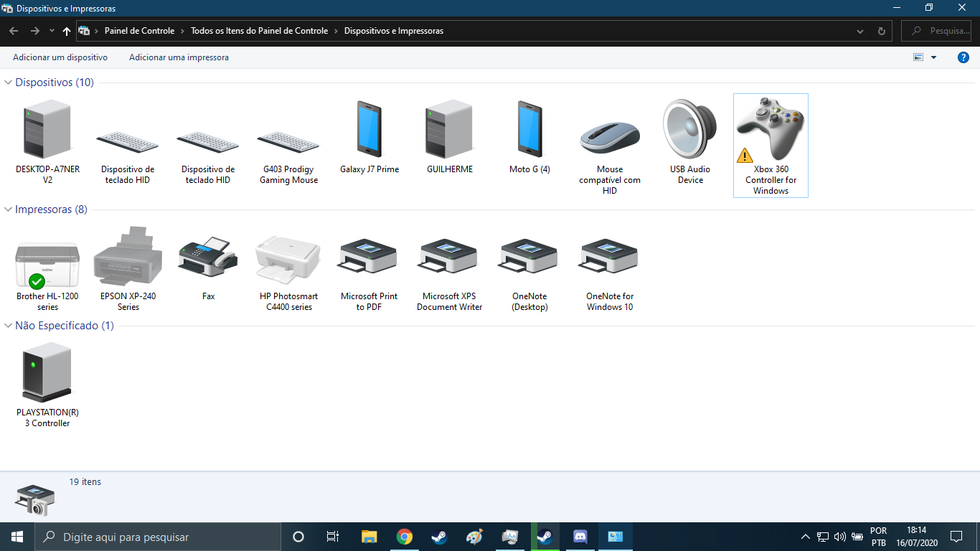Viewport: 980px width, 551px height.
Task: Go forward with the forward arrow
Action: click(34, 32)
